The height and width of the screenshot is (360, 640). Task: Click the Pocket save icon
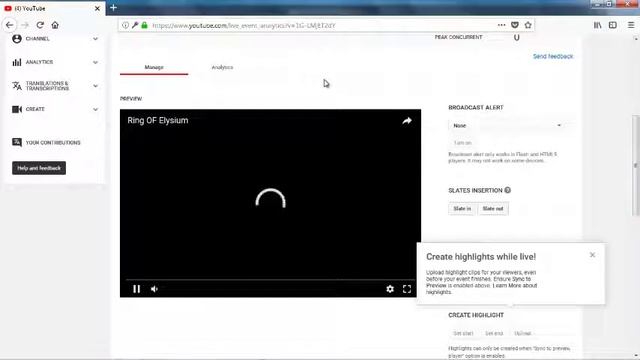click(x=515, y=25)
